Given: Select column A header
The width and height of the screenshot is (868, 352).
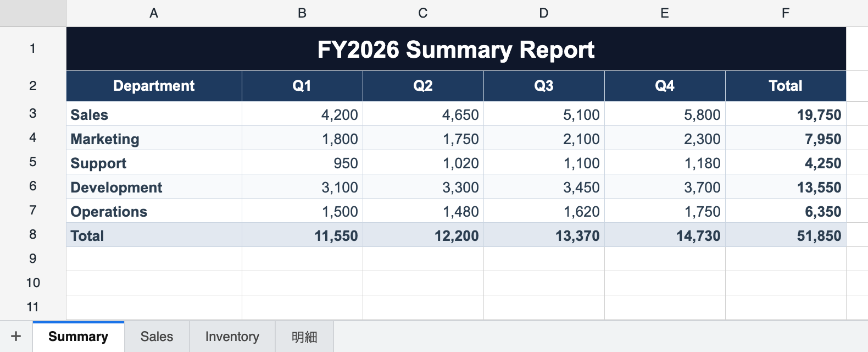Looking at the screenshot, I should [x=154, y=13].
